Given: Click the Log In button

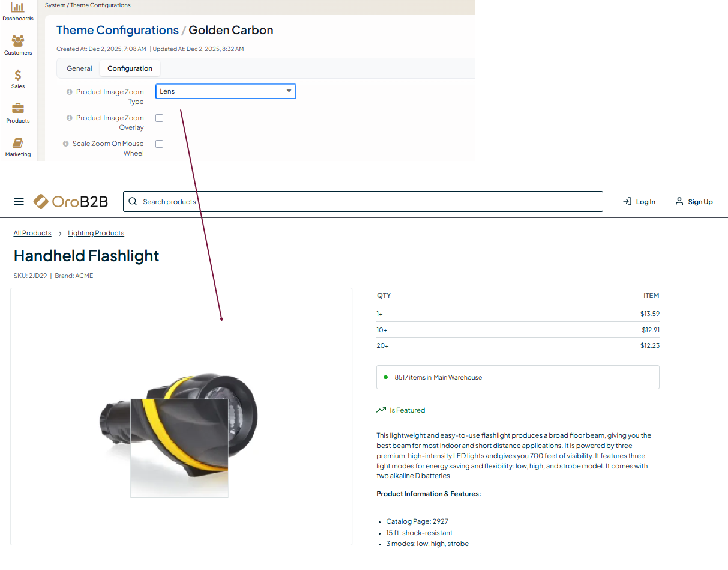Looking at the screenshot, I should coord(639,202).
